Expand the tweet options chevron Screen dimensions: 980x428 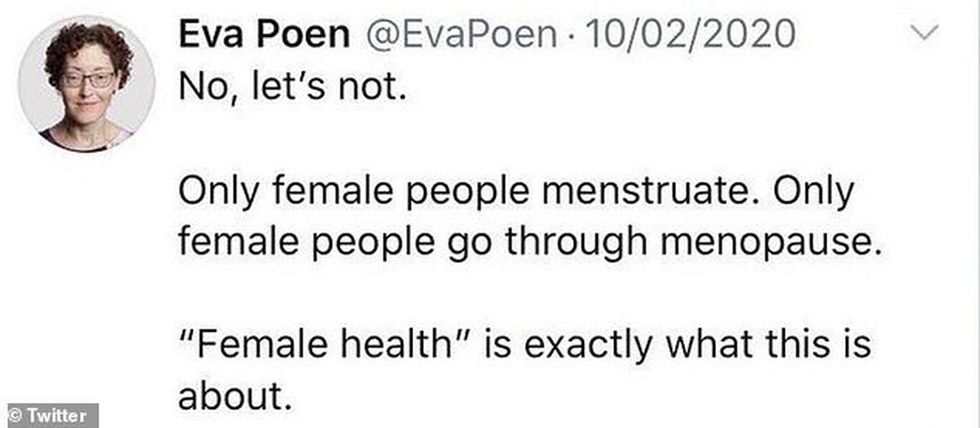point(924,35)
